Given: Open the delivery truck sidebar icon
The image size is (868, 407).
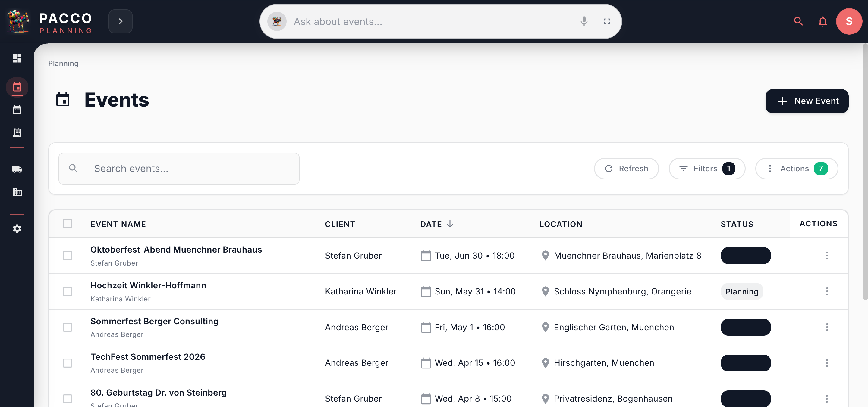Looking at the screenshot, I should [17, 169].
